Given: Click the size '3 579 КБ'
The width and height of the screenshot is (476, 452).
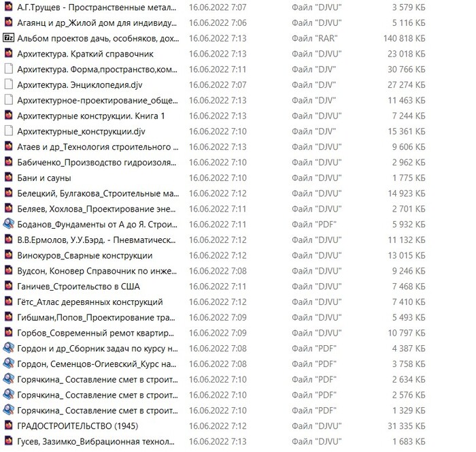Looking at the screenshot, I should coord(408,7).
